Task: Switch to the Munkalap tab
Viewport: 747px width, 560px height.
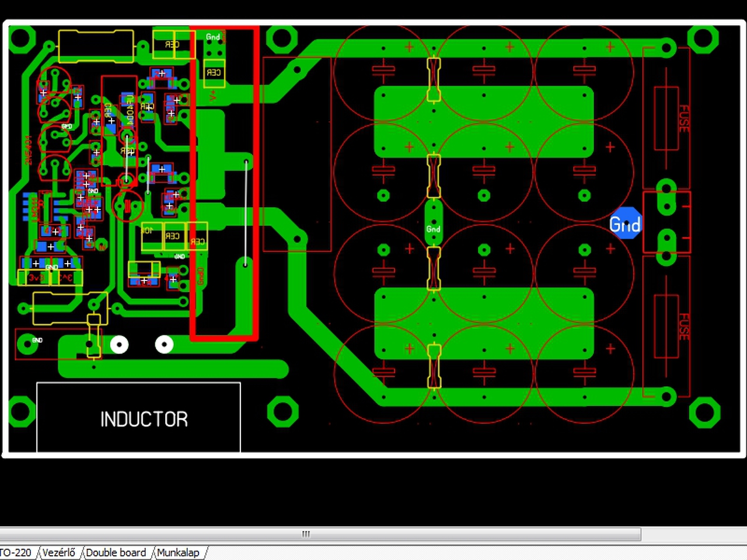Action: [x=179, y=552]
